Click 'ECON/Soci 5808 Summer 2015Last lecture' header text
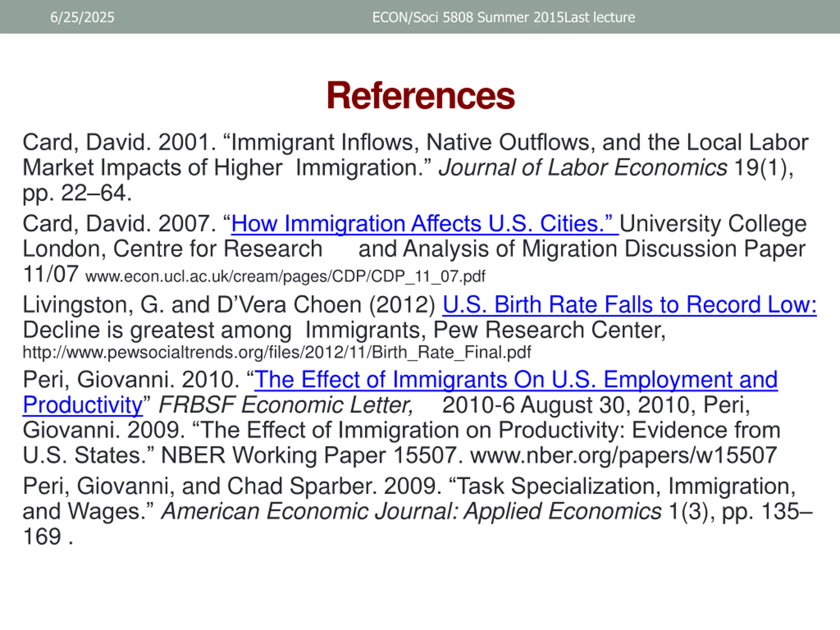 [503, 17]
